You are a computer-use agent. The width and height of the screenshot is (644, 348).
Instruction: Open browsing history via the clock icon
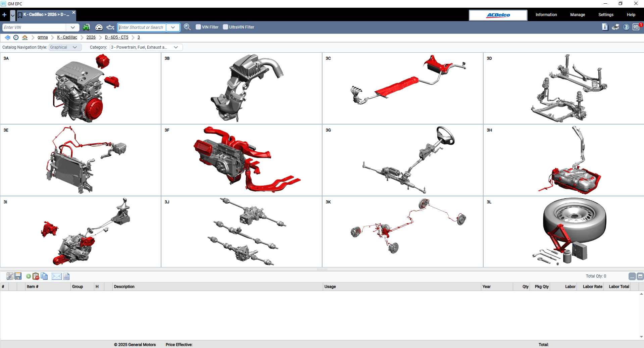16,37
